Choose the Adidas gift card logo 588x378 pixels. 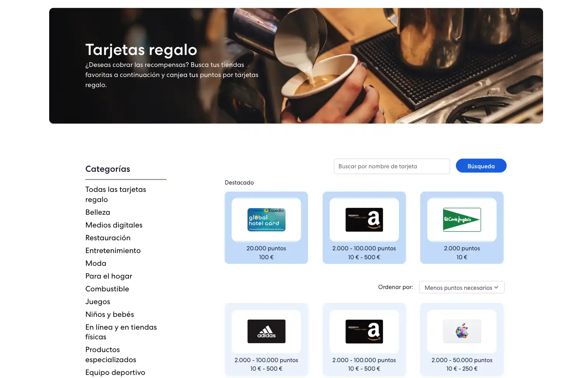(x=266, y=331)
